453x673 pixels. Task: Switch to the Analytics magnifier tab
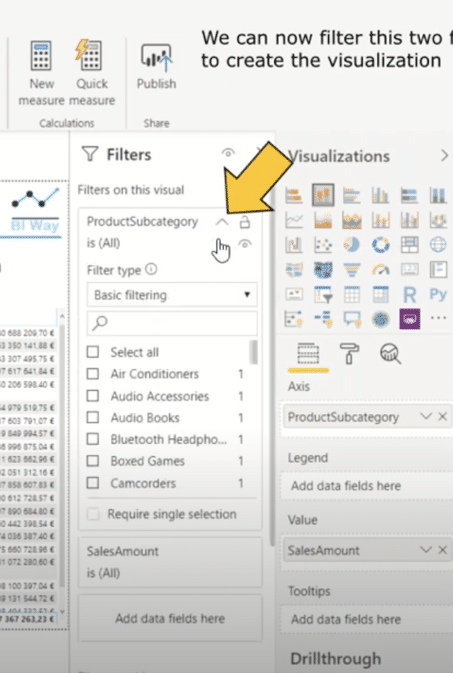[x=390, y=354]
